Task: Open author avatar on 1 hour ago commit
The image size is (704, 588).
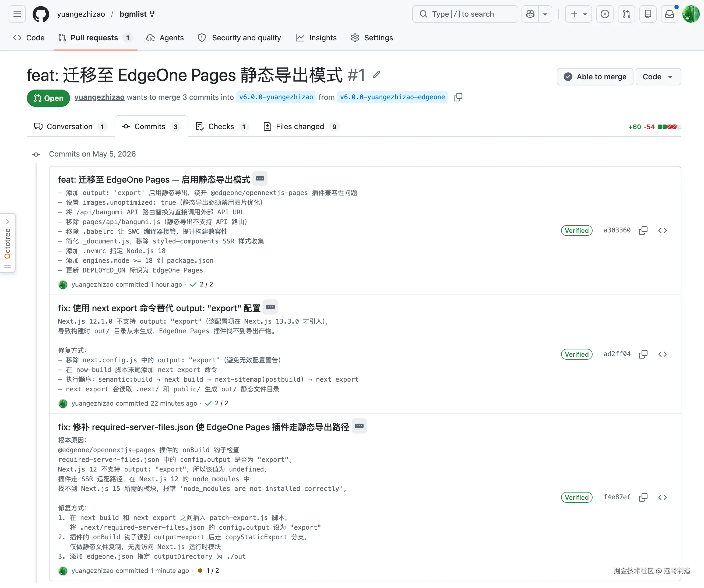Action: point(63,285)
